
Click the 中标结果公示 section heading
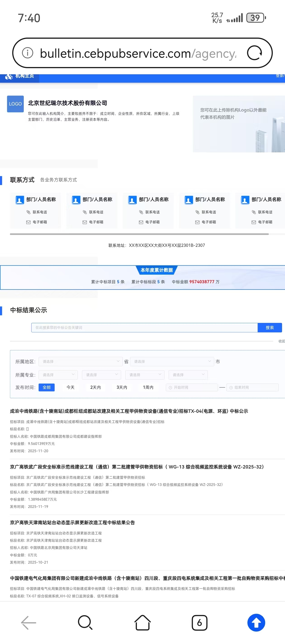coord(28,310)
